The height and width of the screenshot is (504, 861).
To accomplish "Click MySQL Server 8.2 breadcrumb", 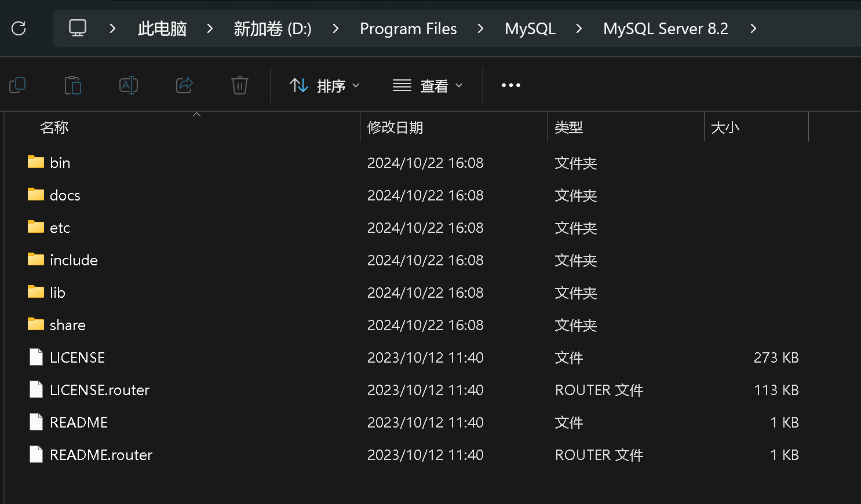I will tap(666, 28).
